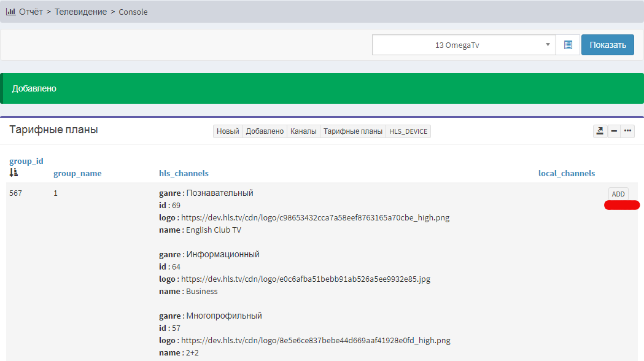Click the Тарифные планы panel title

[x=53, y=130]
